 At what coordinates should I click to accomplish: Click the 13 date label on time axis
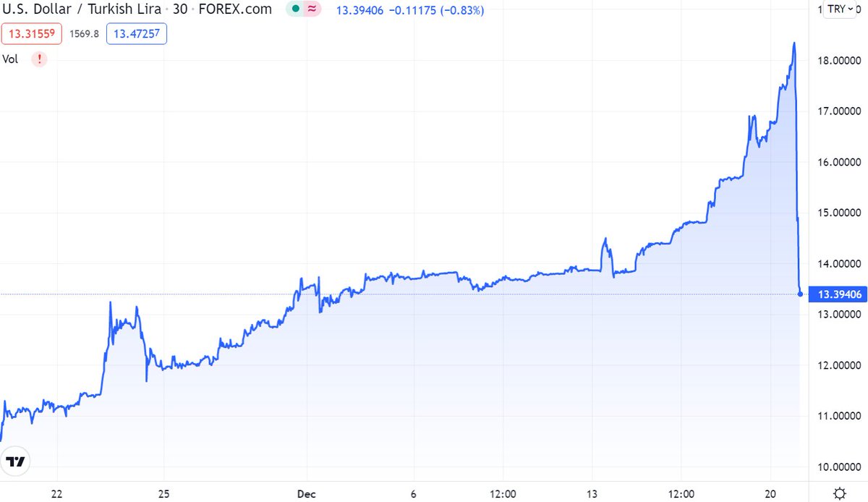(592, 493)
